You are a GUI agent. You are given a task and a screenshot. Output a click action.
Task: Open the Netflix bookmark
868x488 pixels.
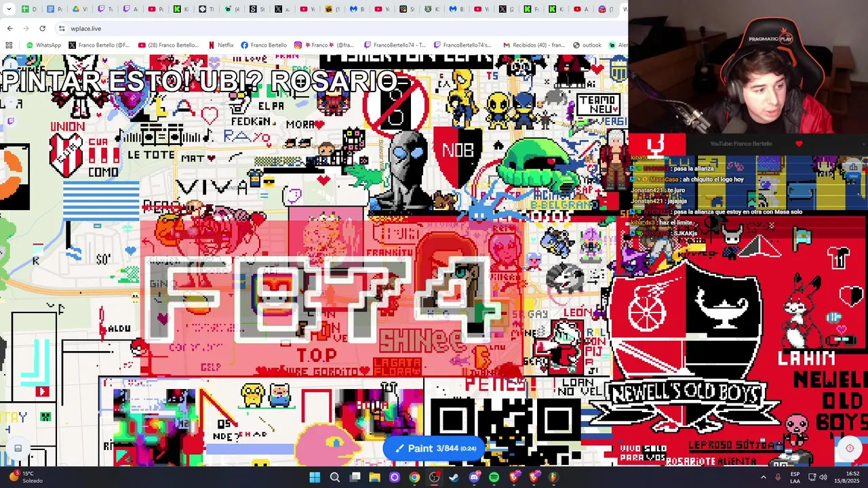click(x=221, y=45)
